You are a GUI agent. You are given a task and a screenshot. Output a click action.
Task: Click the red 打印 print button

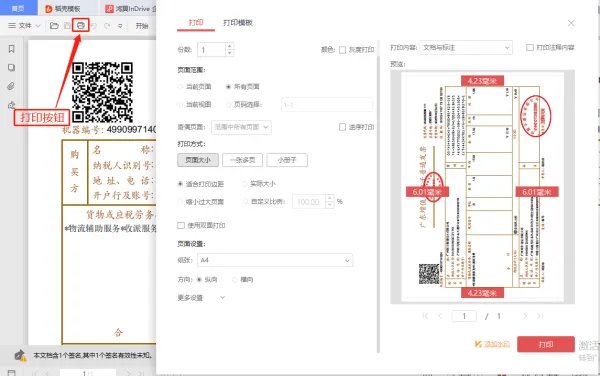pyautogui.click(x=546, y=344)
